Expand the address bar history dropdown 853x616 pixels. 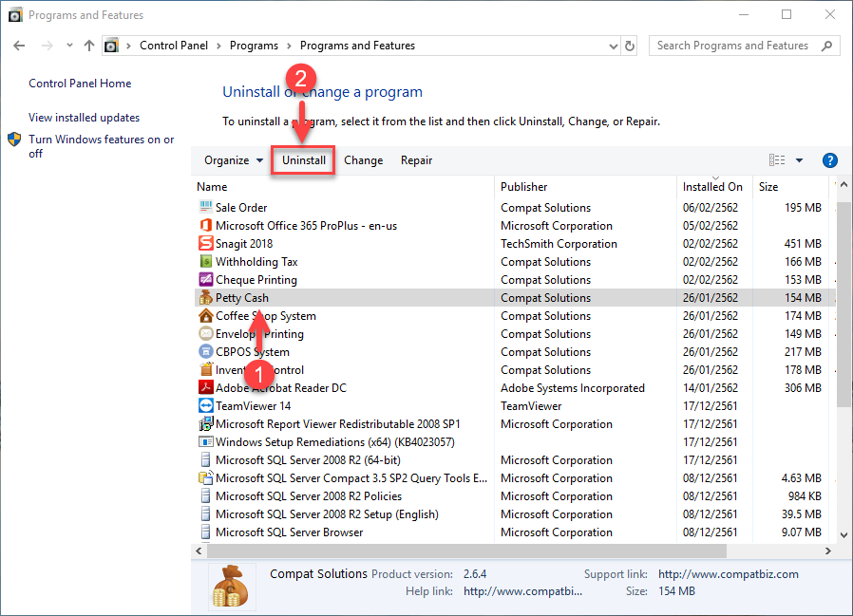point(613,47)
